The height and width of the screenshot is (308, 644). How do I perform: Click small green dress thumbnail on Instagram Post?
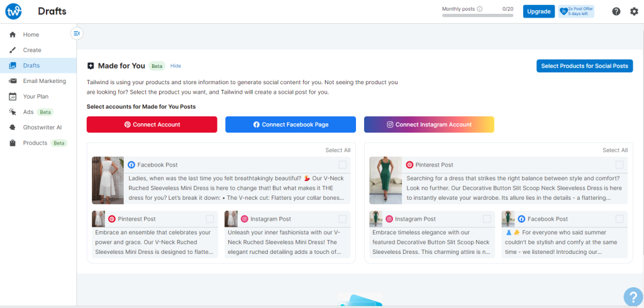(x=376, y=219)
